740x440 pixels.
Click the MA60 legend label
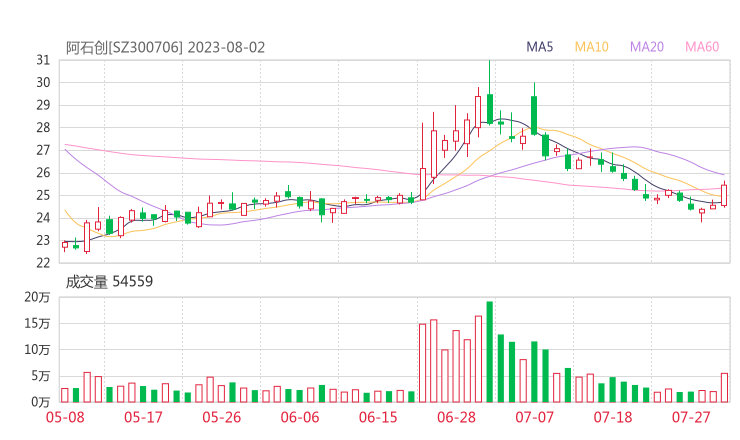pyautogui.click(x=702, y=47)
